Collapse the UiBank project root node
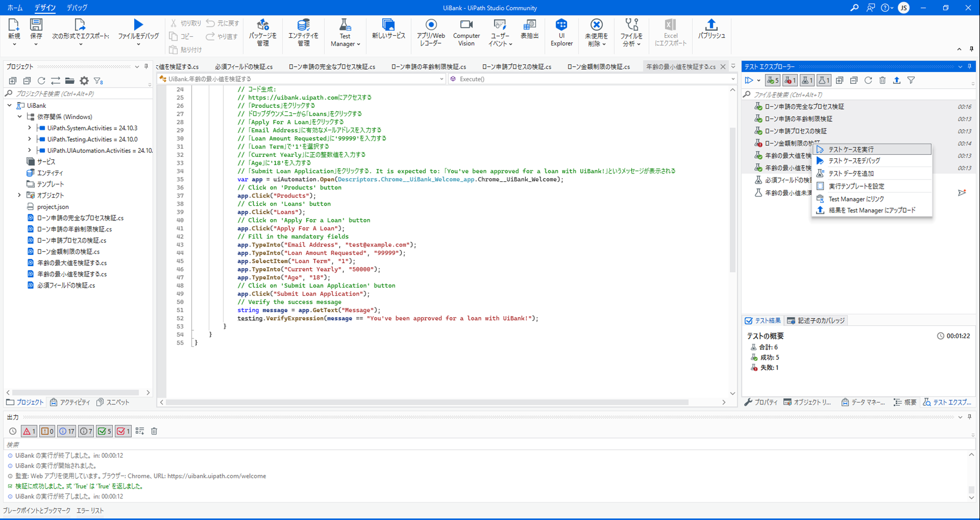The height and width of the screenshot is (520, 980). tap(9, 105)
